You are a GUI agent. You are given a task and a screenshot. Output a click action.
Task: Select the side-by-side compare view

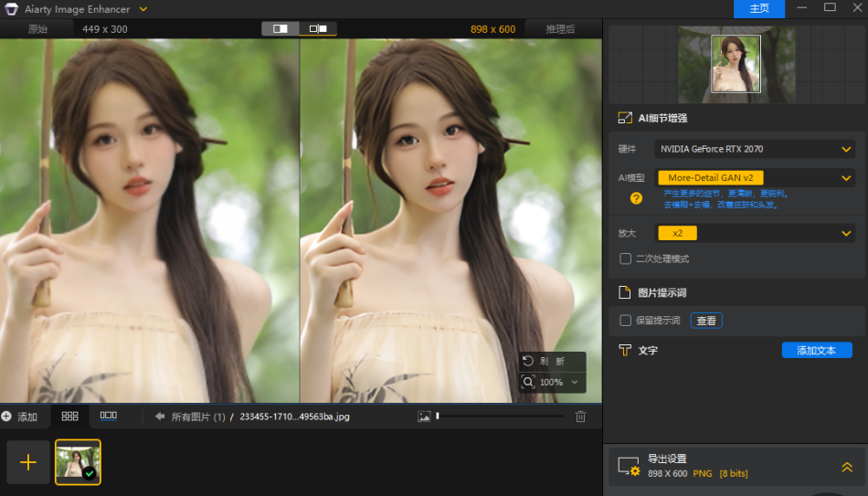(x=318, y=29)
